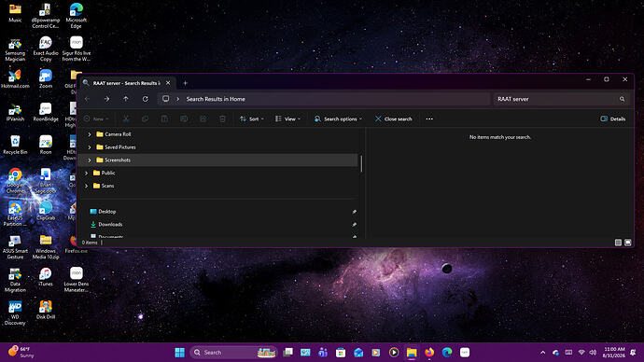This screenshot has height=362, width=644.
Task: Expand the Screenshots folder chevron
Action: (89, 160)
